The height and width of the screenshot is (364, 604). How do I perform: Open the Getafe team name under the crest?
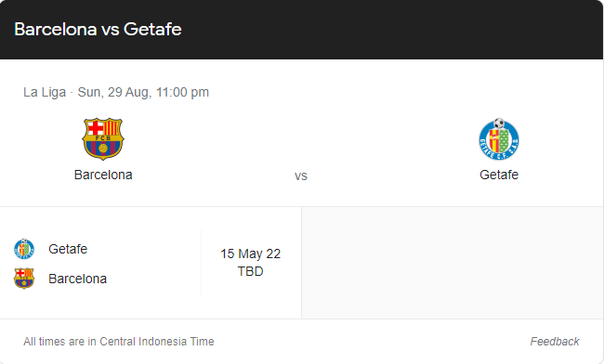(499, 175)
